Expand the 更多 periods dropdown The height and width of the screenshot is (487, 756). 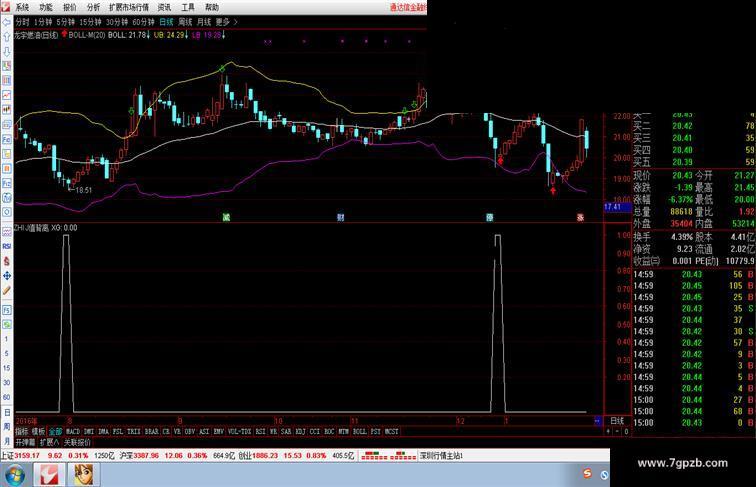tap(226, 22)
